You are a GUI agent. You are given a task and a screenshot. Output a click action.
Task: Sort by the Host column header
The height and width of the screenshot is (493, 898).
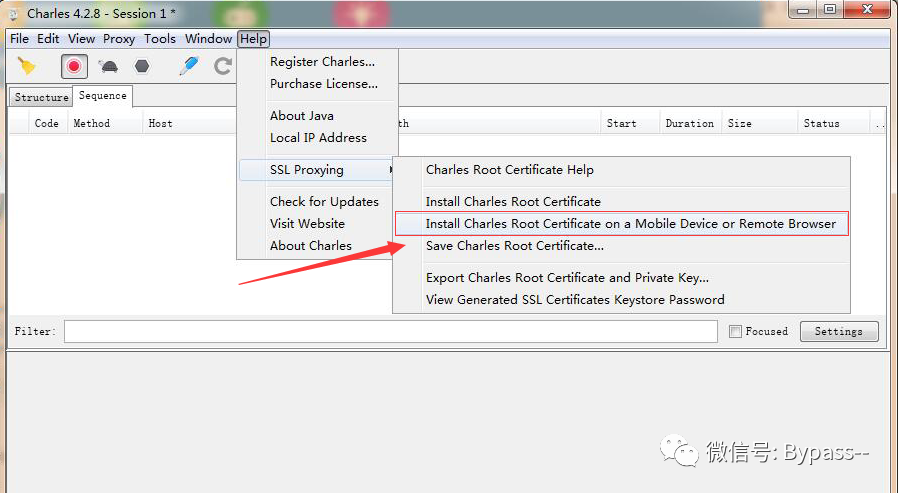[160, 123]
